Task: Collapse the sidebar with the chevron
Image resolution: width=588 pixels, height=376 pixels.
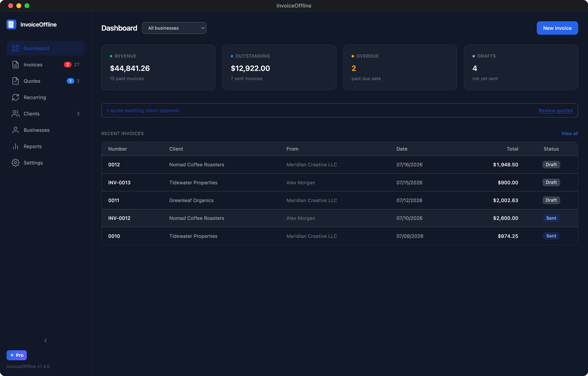Action: (x=45, y=341)
